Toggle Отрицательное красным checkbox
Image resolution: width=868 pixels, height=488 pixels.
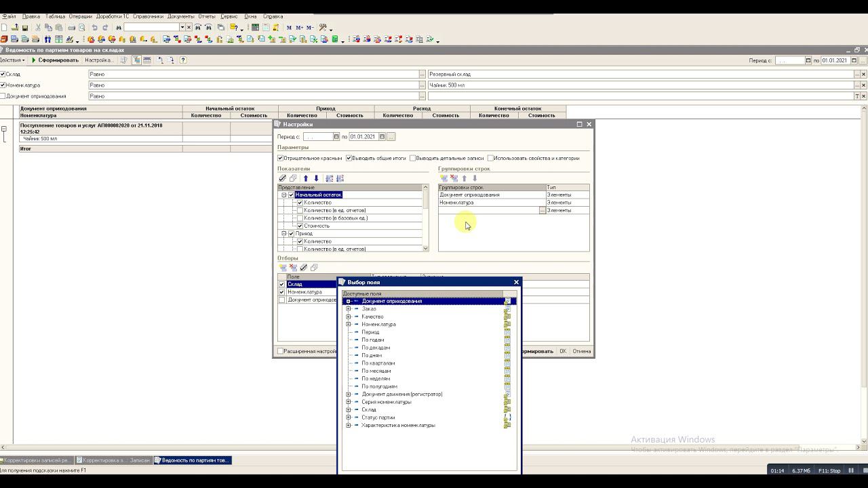[x=281, y=158]
